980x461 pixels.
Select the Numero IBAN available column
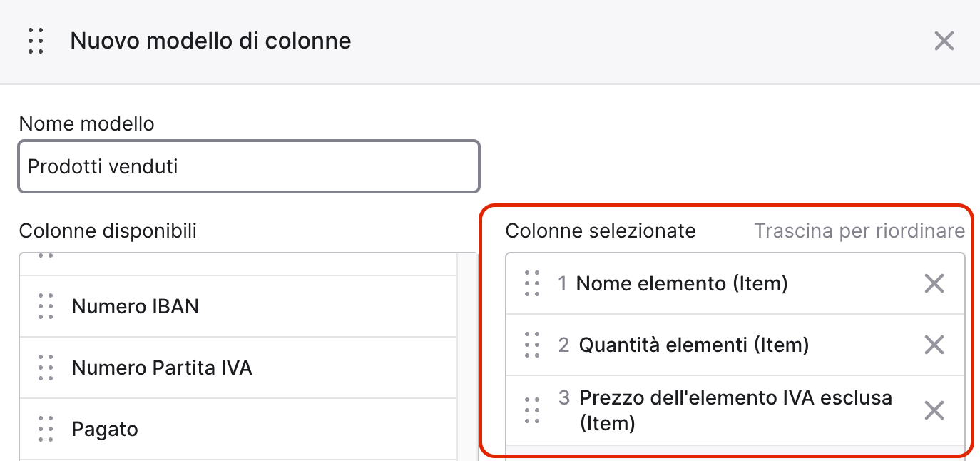[238, 306]
